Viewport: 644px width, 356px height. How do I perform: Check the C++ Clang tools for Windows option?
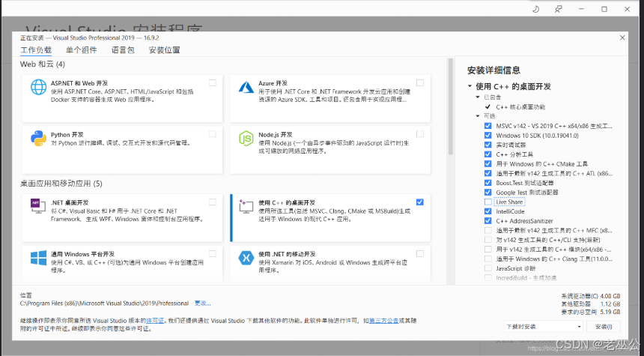488,259
